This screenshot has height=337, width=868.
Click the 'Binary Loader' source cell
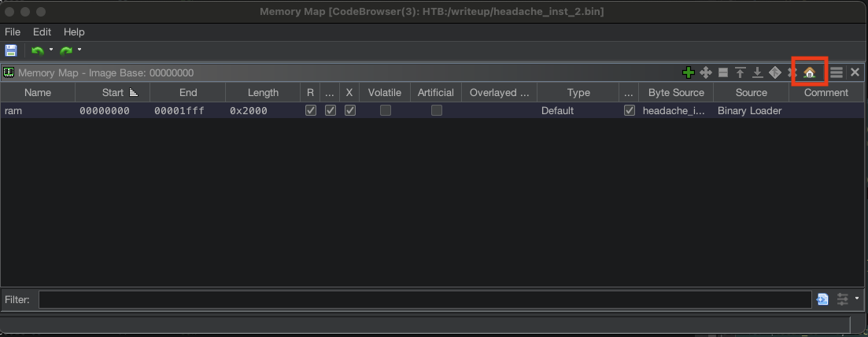coord(752,110)
